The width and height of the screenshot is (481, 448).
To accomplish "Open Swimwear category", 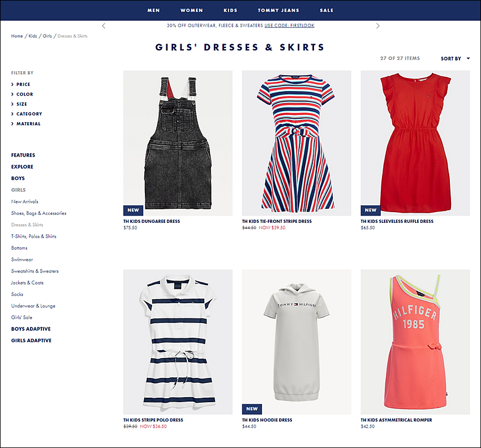I will 22,260.
